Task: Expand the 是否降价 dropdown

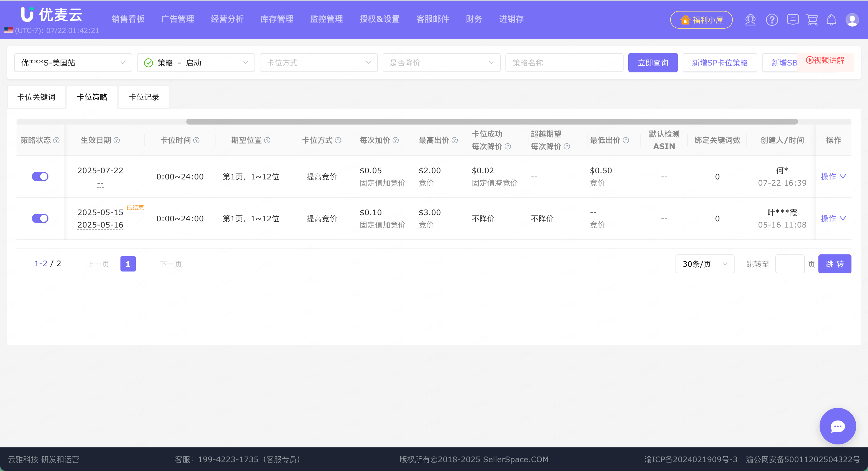Action: click(x=441, y=62)
